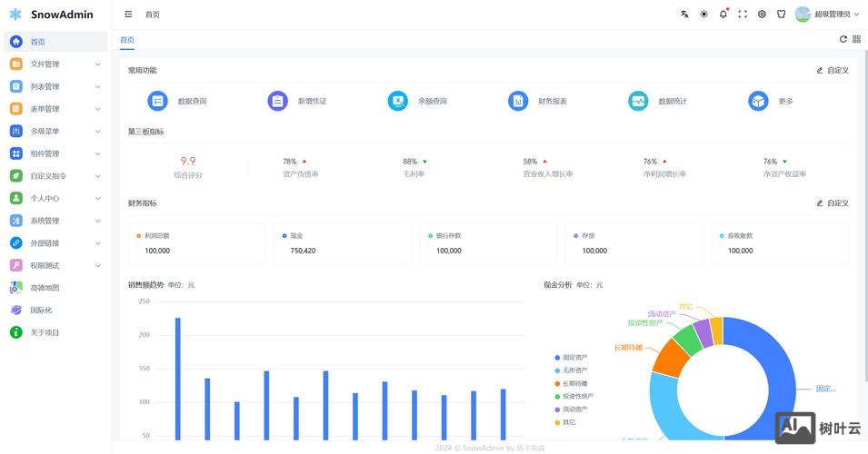Click 自定义 beside 财务指标
The height and width of the screenshot is (454, 868).
[833, 203]
